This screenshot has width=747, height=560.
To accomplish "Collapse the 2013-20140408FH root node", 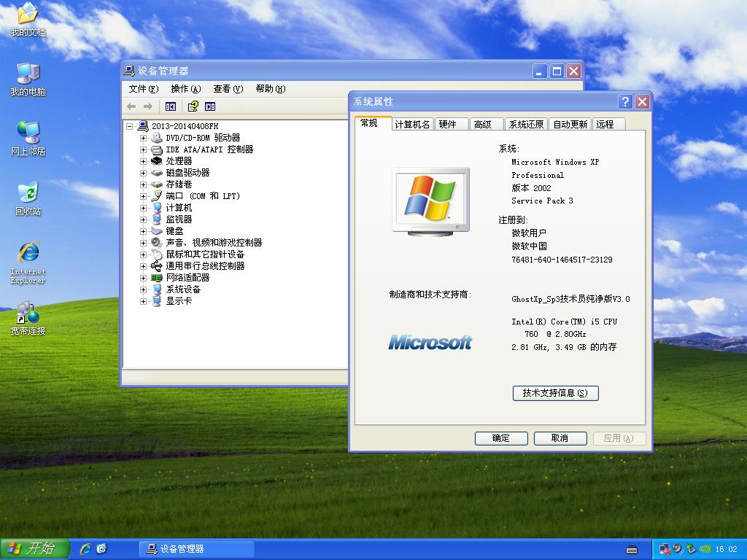I will pos(129,126).
